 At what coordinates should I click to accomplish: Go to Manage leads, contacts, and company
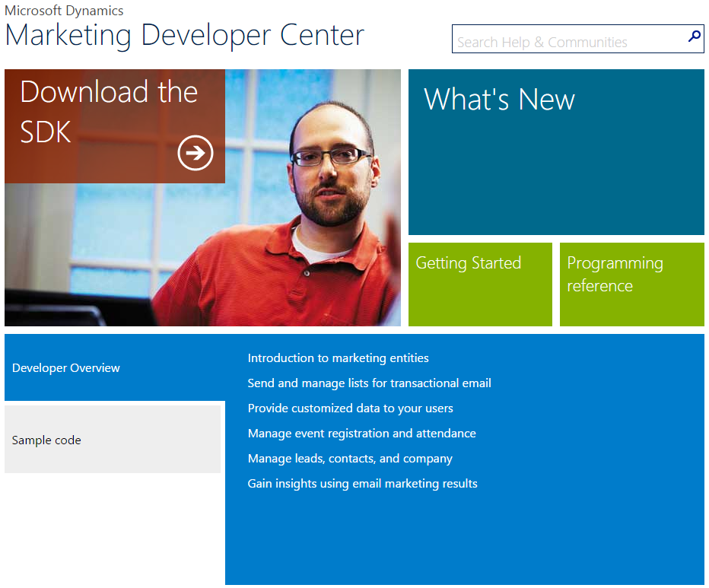(x=350, y=458)
